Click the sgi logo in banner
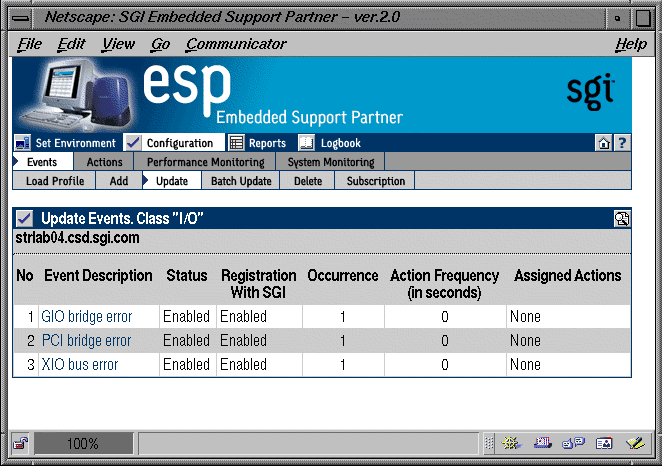662x466 pixels. coord(590,92)
